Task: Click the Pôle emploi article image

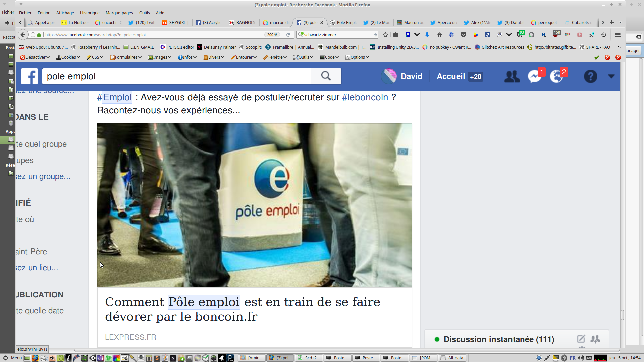Action: click(254, 205)
